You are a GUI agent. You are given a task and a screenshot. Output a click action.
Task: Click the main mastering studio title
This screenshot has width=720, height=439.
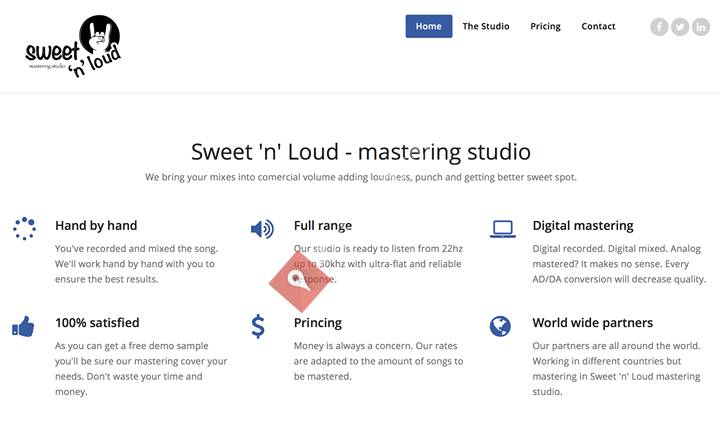point(360,152)
